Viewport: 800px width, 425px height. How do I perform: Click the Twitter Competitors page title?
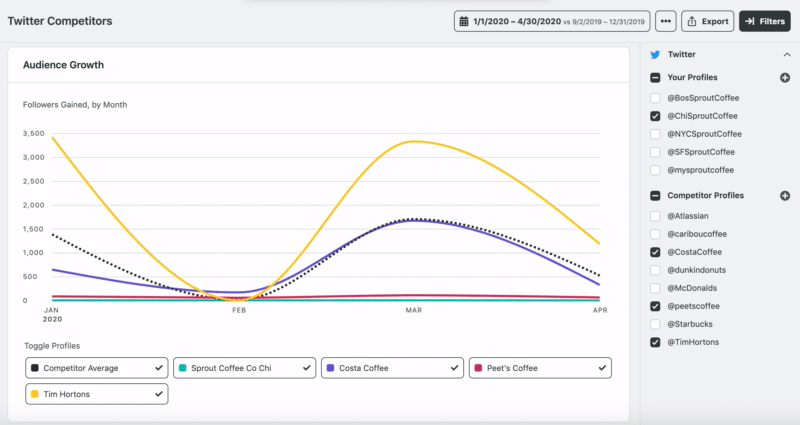point(60,21)
